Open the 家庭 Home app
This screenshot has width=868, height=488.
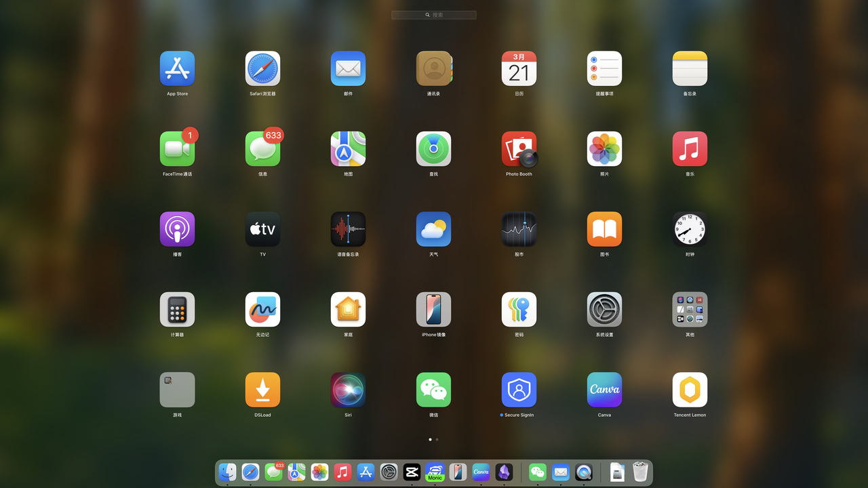coord(348,309)
